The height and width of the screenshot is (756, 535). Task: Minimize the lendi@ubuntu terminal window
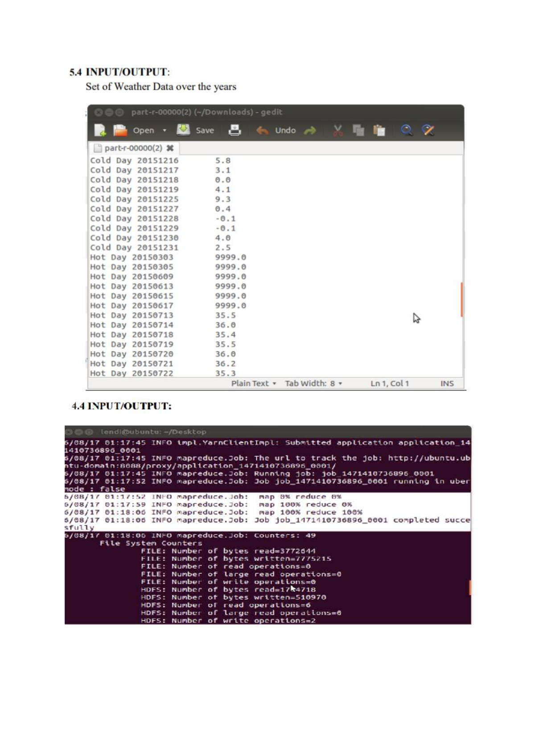coord(79,432)
